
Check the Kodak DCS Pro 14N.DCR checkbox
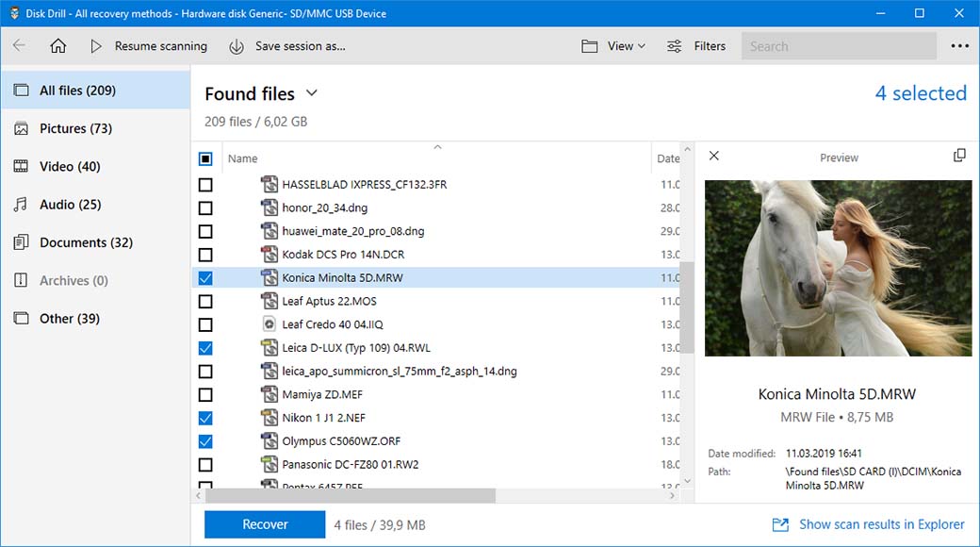(x=205, y=256)
